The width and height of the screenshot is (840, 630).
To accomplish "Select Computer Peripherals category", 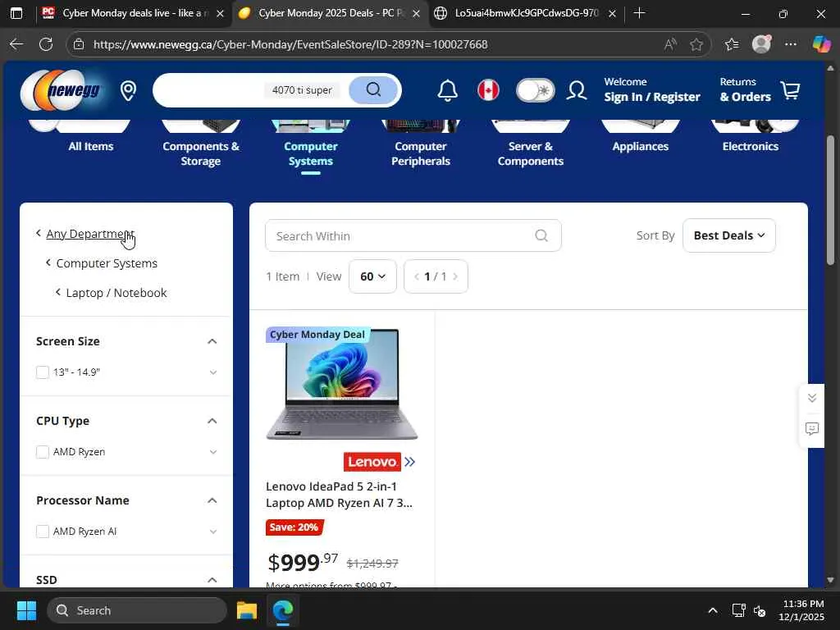I will tap(421, 153).
